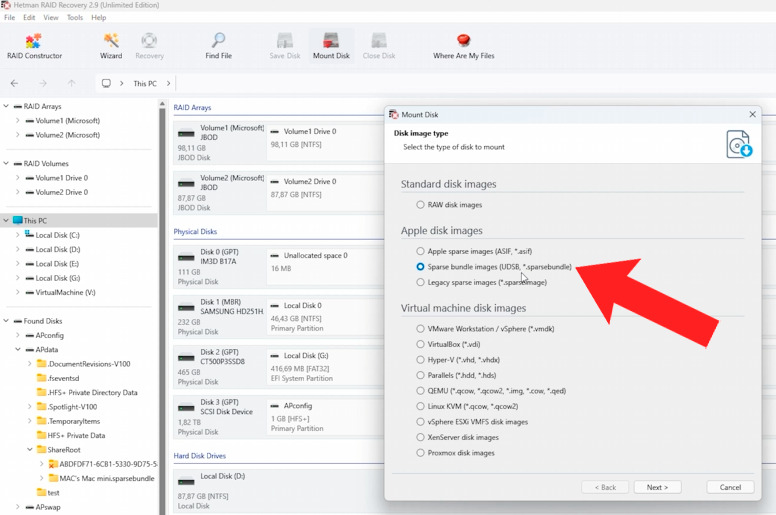Screen dimensions: 776x515
Task: Go up one level arrow
Action: [x=71, y=83]
